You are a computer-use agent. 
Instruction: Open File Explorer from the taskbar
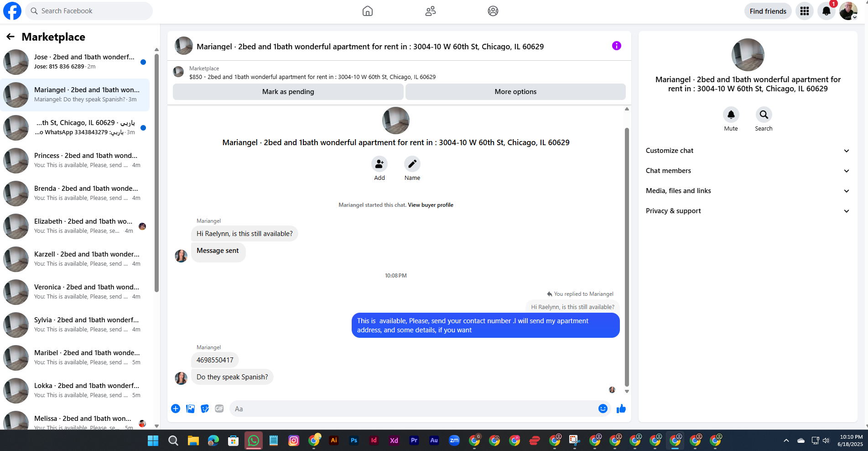click(x=193, y=441)
